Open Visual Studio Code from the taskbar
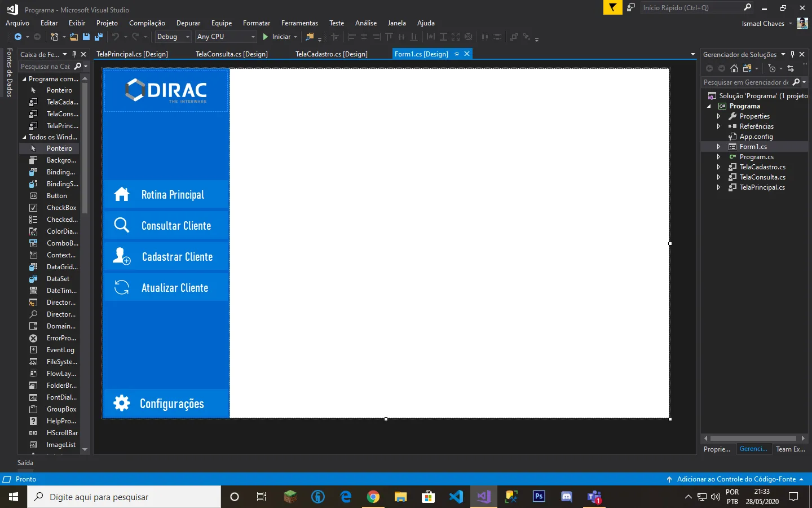Image resolution: width=812 pixels, height=508 pixels. click(x=456, y=497)
